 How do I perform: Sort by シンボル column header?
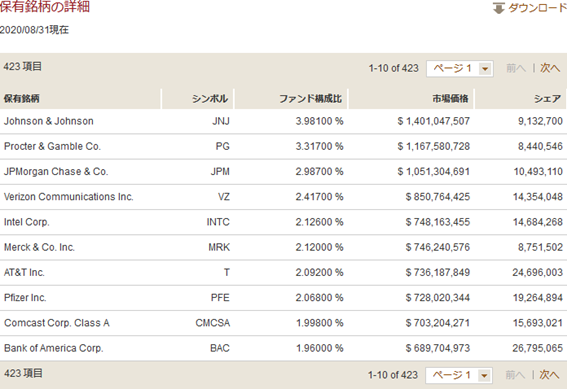(210, 99)
